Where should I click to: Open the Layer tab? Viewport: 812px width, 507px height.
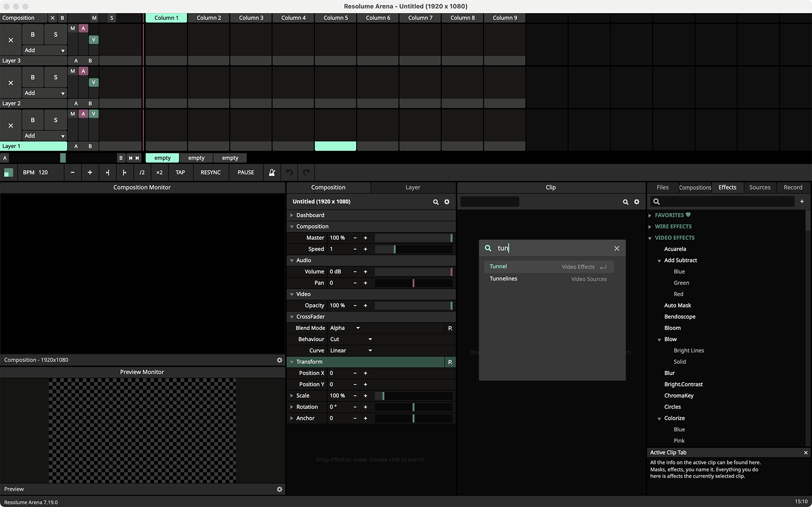pos(413,187)
